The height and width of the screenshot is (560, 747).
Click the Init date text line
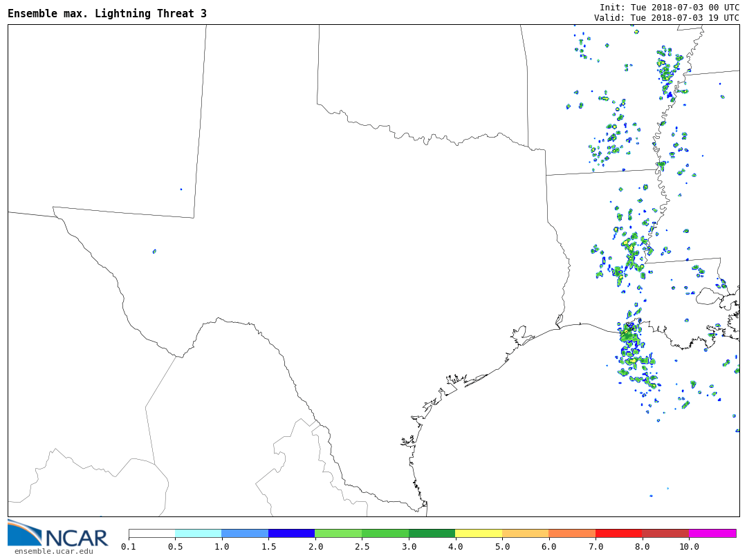[669, 7]
